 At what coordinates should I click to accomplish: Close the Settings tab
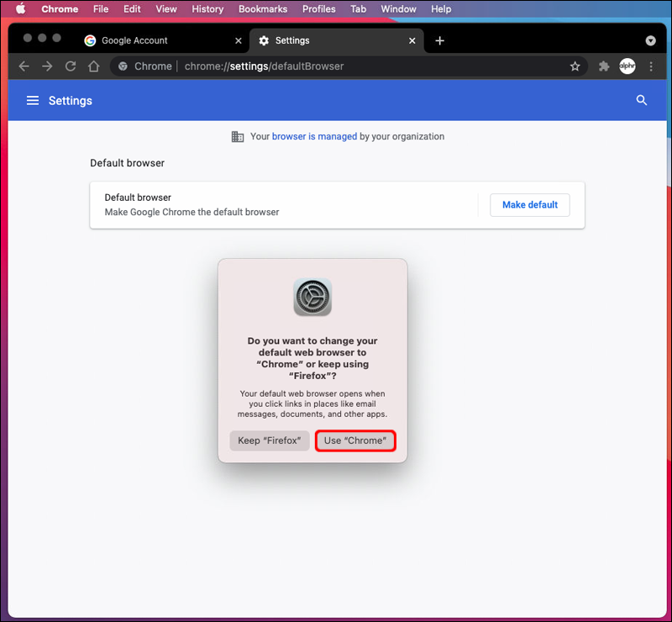(x=412, y=40)
